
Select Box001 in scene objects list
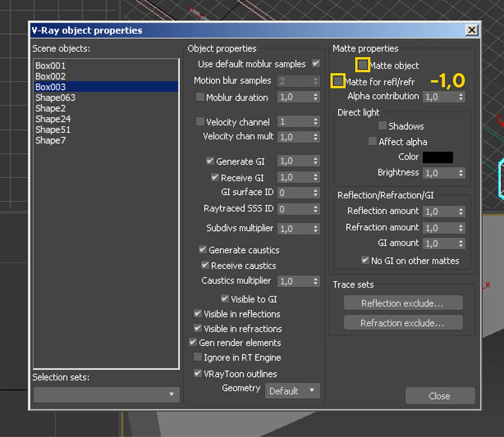coord(106,66)
